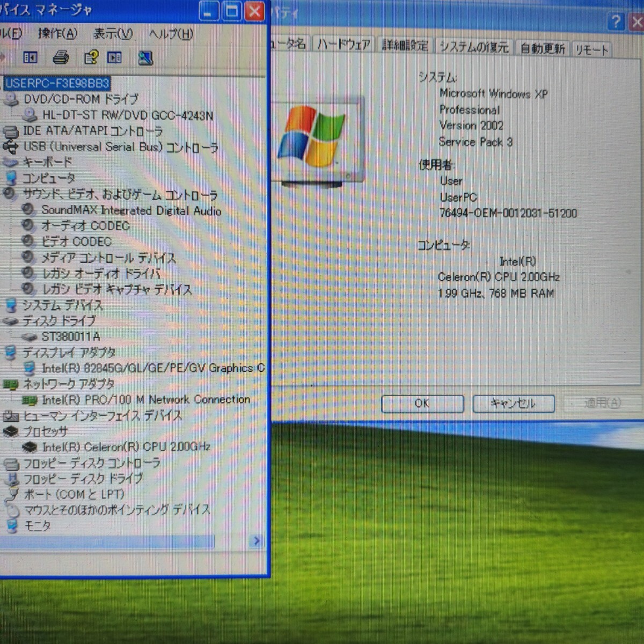Select レガシ オーディオ ドライバ entry
The image size is (644, 644).
tap(101, 274)
